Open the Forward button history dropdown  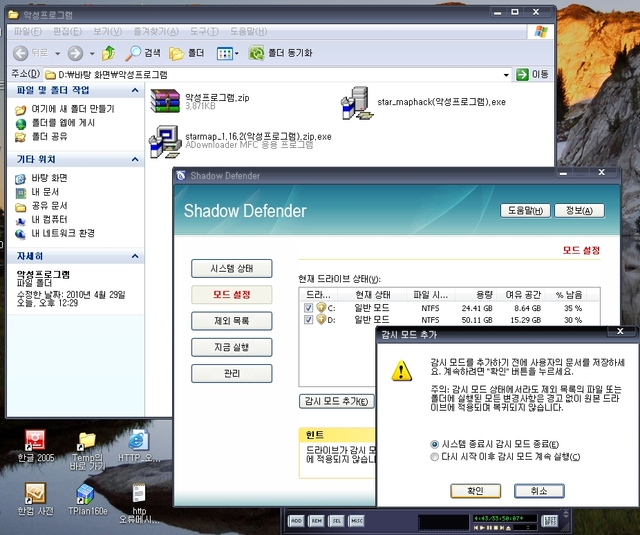point(92,53)
